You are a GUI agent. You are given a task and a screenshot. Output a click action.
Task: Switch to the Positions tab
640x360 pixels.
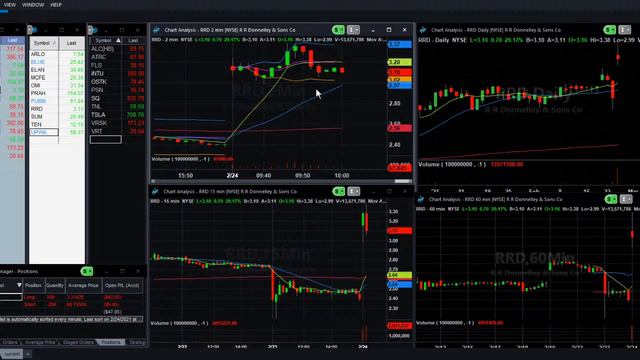pyautogui.click(x=111, y=342)
